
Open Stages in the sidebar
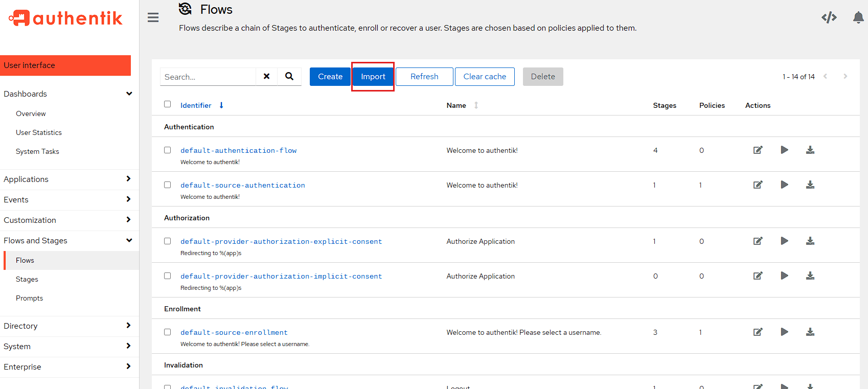(x=27, y=280)
